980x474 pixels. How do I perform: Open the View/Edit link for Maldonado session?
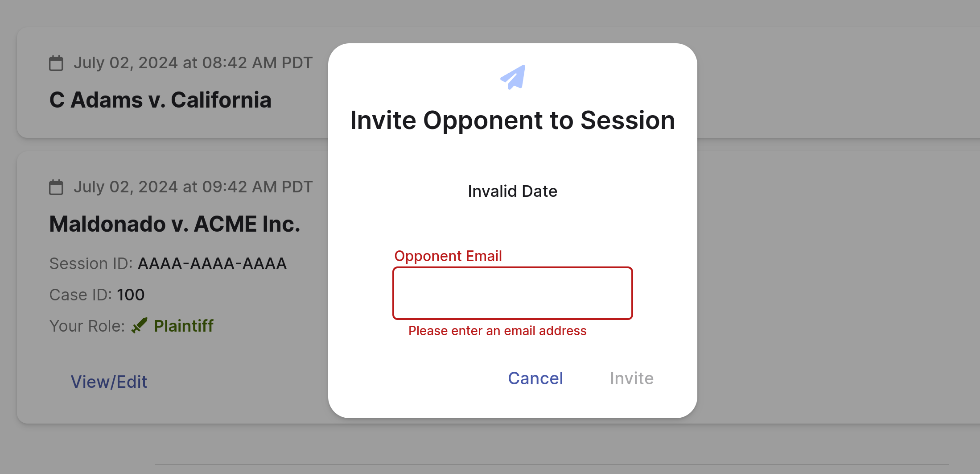(109, 382)
